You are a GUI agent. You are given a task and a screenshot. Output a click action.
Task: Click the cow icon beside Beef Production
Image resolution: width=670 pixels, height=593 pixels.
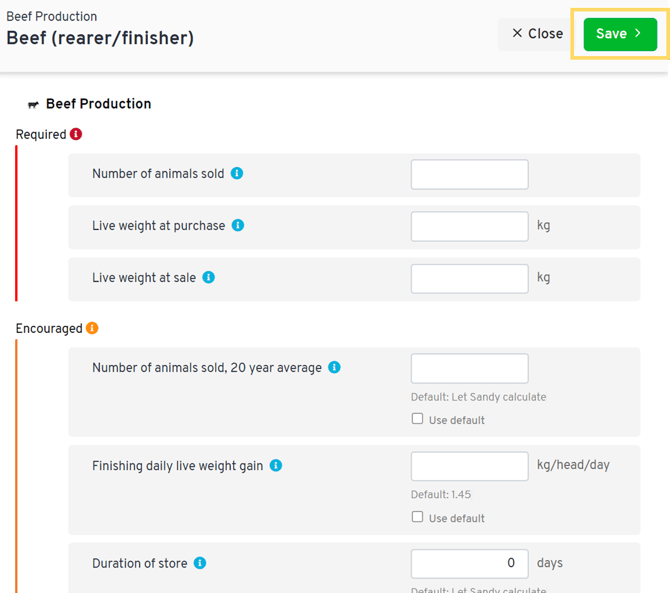pyautogui.click(x=34, y=104)
